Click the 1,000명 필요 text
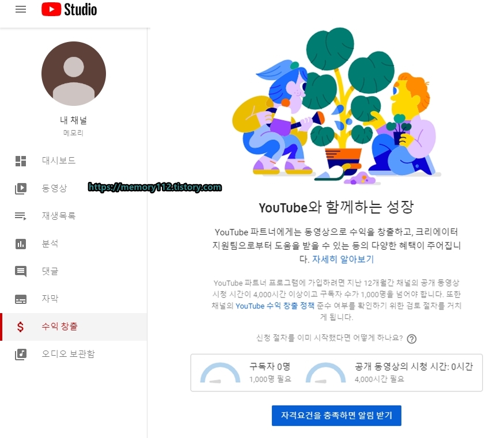Viewport: 504px width, 438px height. pos(270,379)
